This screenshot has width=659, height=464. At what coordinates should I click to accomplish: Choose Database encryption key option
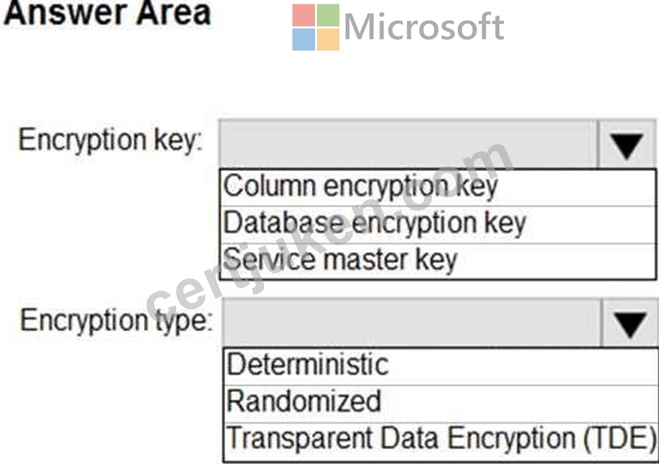click(438, 224)
